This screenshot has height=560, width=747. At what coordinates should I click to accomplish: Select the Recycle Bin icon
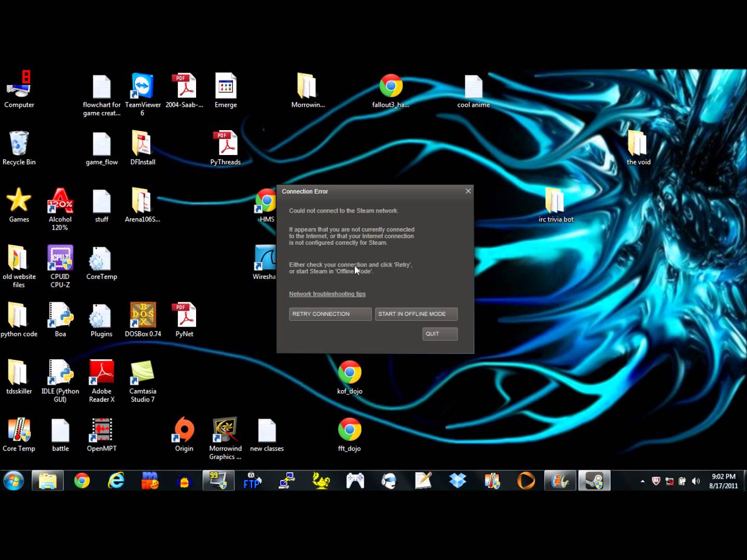click(x=19, y=148)
